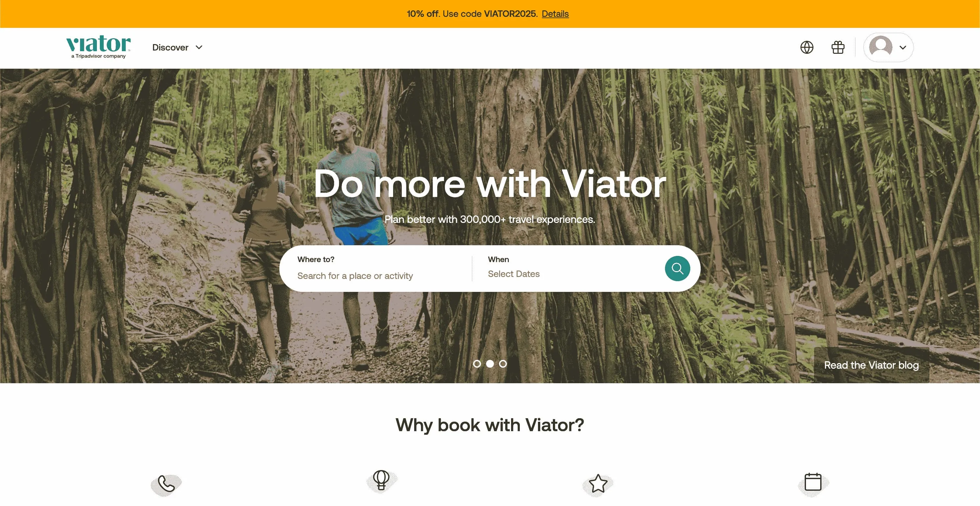Expand the account menu chevron

pos(903,48)
